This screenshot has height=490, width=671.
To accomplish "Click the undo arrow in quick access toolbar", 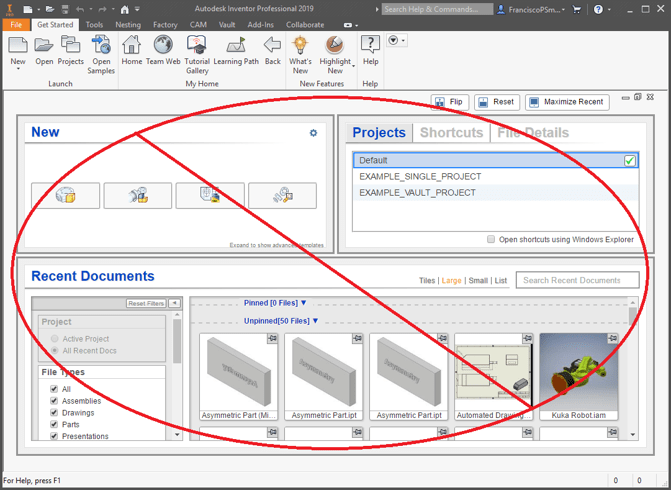I will click(80, 9).
